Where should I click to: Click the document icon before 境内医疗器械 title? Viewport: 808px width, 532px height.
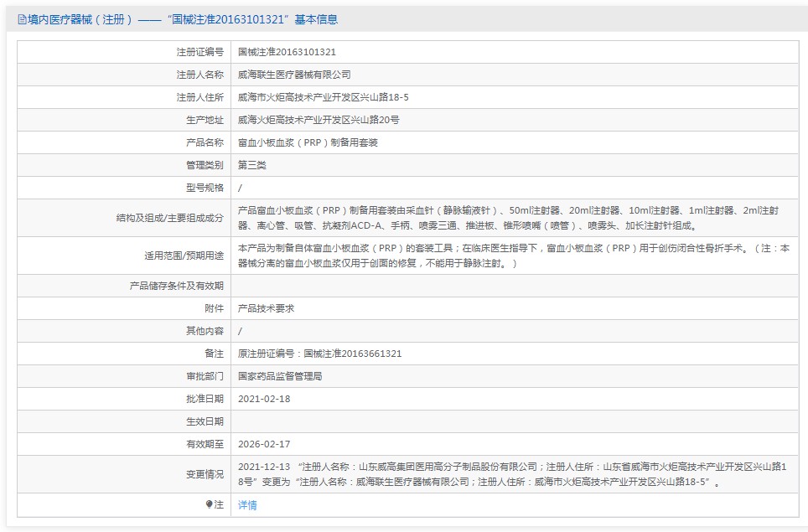pyautogui.click(x=22, y=19)
